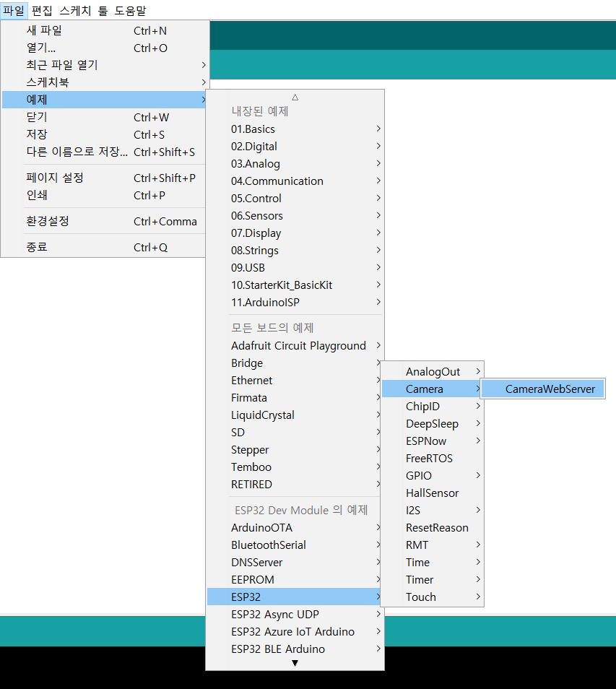Viewport: 616px width, 689px height.
Task: Open the Bridge examples
Action: point(295,363)
